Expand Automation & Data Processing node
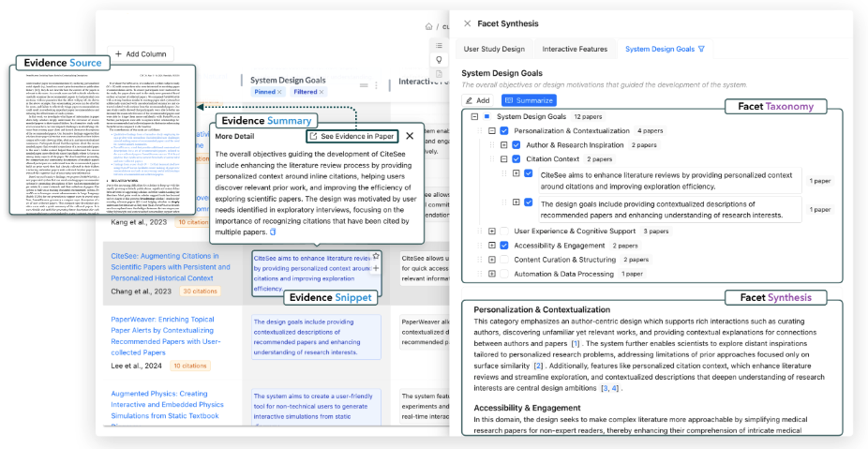The width and height of the screenshot is (868, 449). coord(491,274)
